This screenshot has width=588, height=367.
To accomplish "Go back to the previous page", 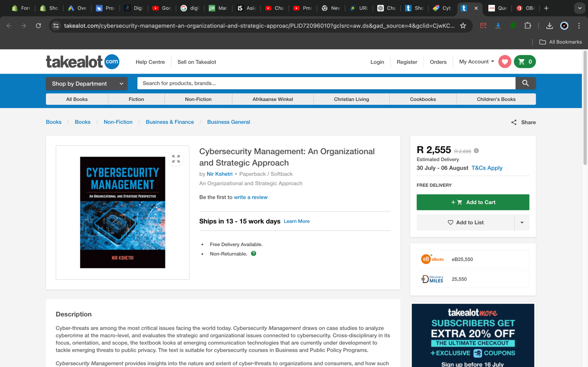I will tap(9, 26).
